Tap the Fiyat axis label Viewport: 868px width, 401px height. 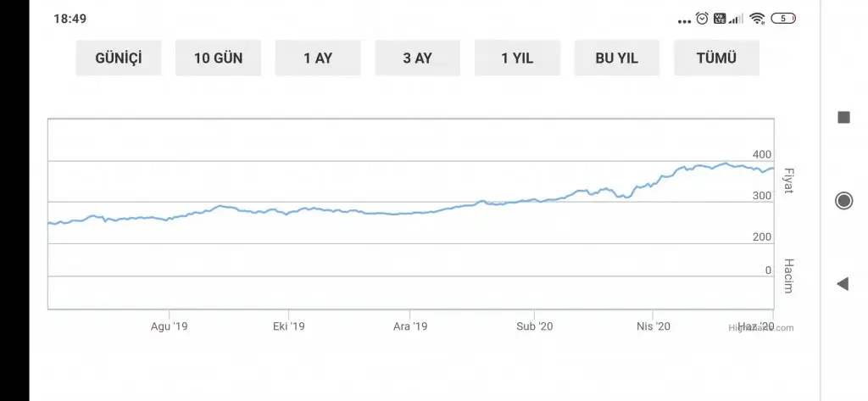point(787,181)
